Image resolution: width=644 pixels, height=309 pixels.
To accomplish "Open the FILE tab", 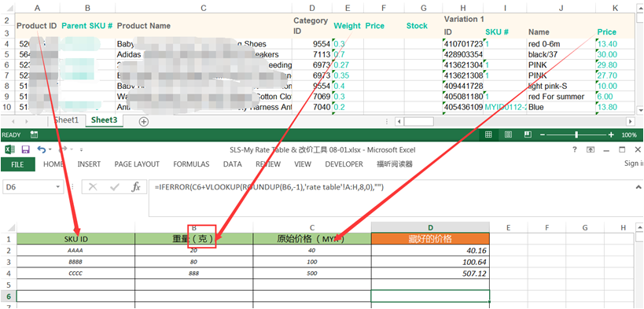I will pos(17,164).
